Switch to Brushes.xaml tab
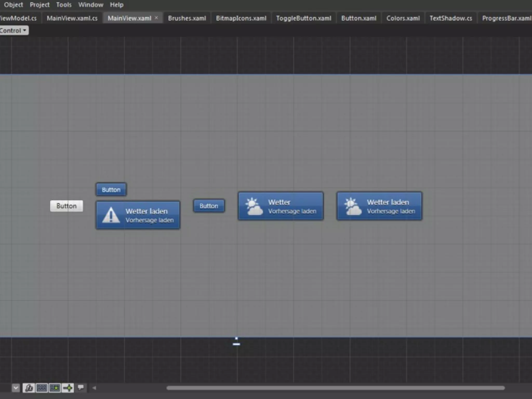Image resolution: width=532 pixels, height=399 pixels. (187, 18)
